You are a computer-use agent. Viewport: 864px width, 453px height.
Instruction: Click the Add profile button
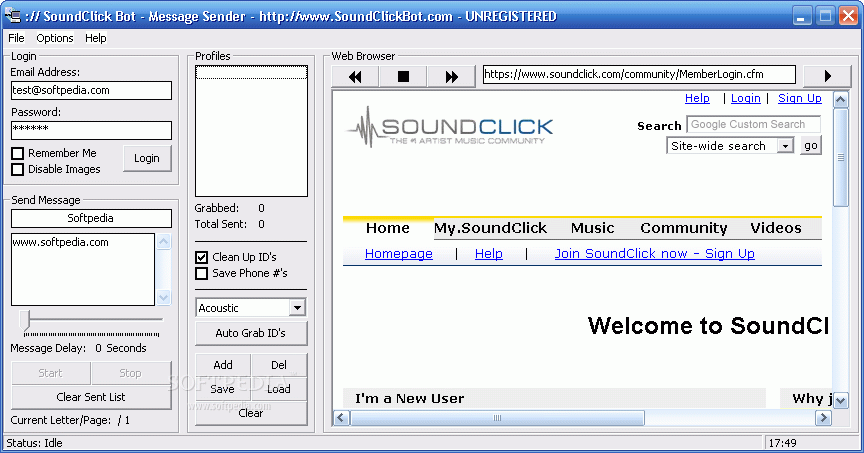(223, 365)
